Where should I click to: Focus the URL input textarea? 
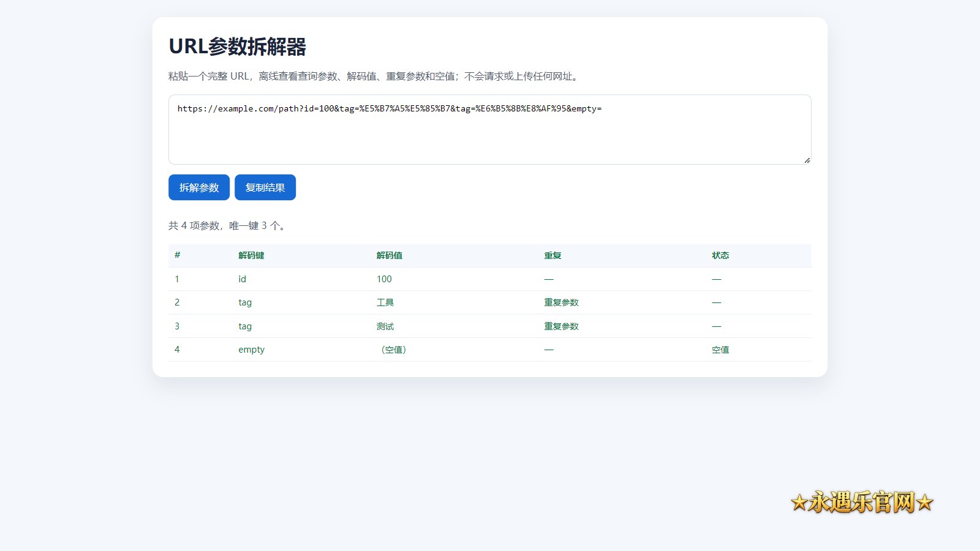(490, 129)
